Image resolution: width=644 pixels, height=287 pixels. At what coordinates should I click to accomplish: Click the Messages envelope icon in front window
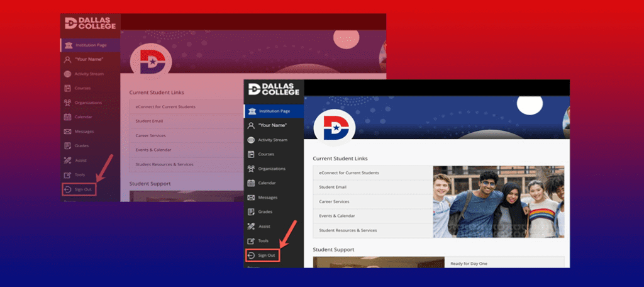(252, 198)
